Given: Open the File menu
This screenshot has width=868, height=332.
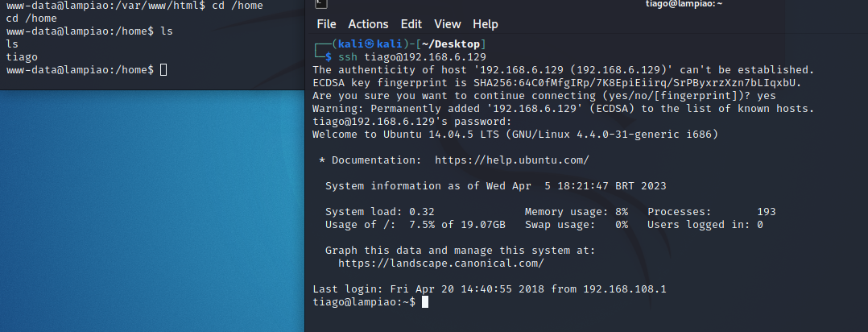Looking at the screenshot, I should (326, 24).
